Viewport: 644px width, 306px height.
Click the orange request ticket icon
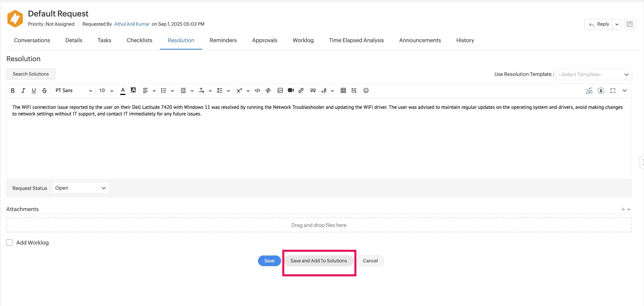15,19
